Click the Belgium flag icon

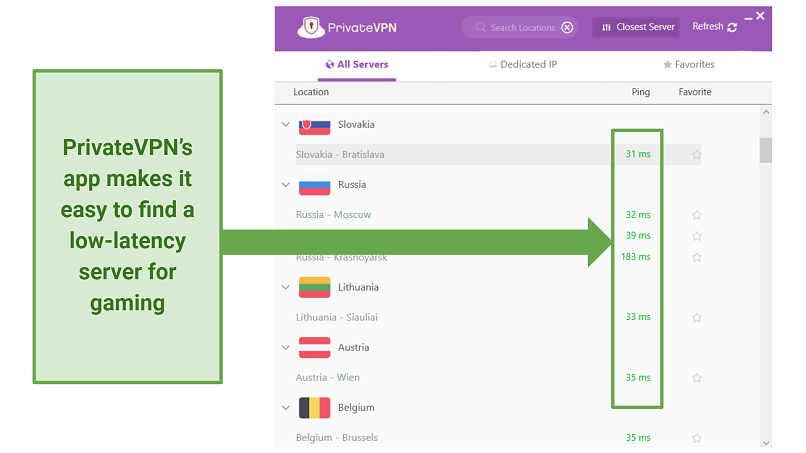(x=315, y=408)
